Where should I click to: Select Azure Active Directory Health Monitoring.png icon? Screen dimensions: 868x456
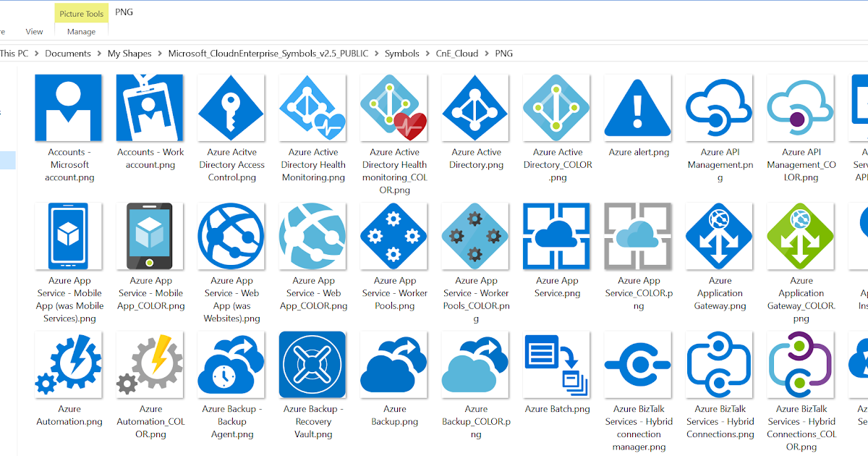click(x=312, y=107)
